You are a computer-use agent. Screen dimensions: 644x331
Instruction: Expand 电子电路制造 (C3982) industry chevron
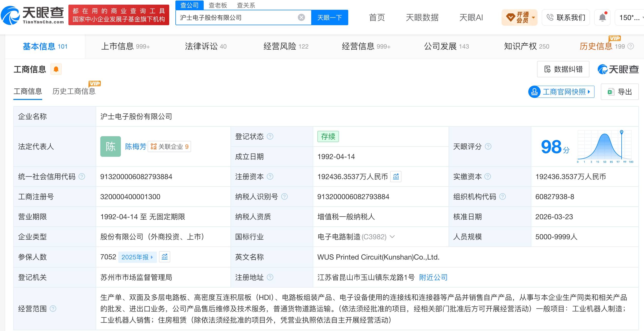point(392,237)
